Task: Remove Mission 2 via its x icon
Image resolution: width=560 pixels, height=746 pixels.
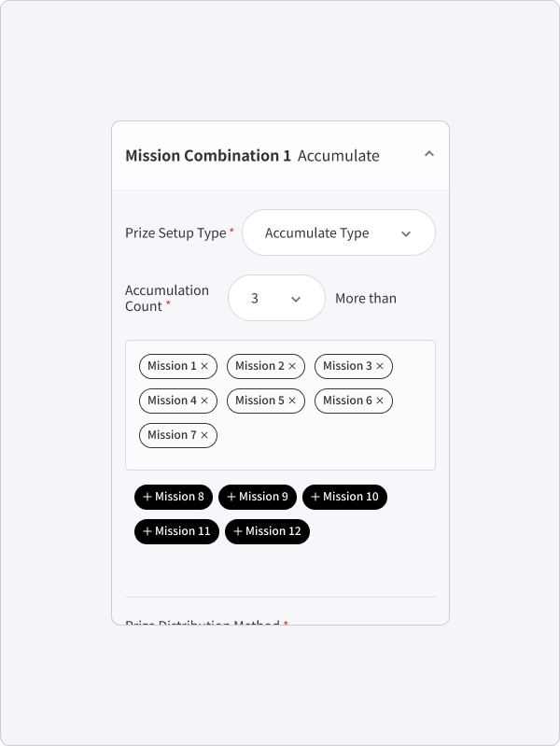Action: pos(292,366)
